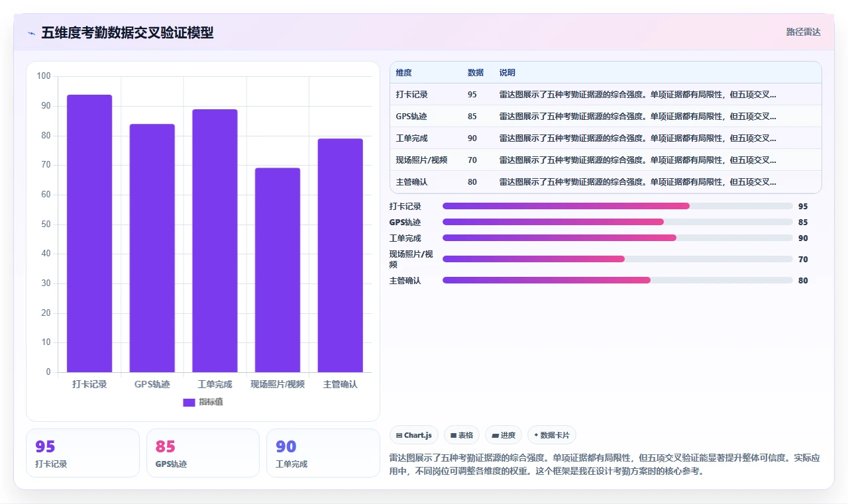The width and height of the screenshot is (848, 504).
Task: Click the Chart.js chip
Action: click(x=414, y=435)
